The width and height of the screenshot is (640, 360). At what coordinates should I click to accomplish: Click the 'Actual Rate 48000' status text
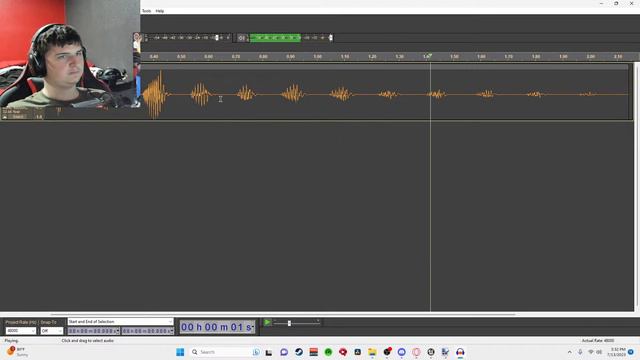click(x=598, y=340)
